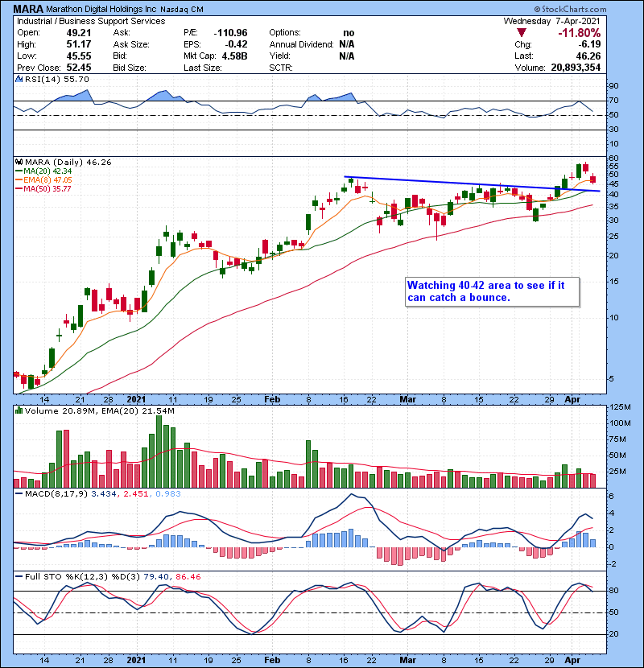The width and height of the screenshot is (644, 668).
Task: Select the Marathon Digital Holdings Inc company name
Action: click(101, 9)
